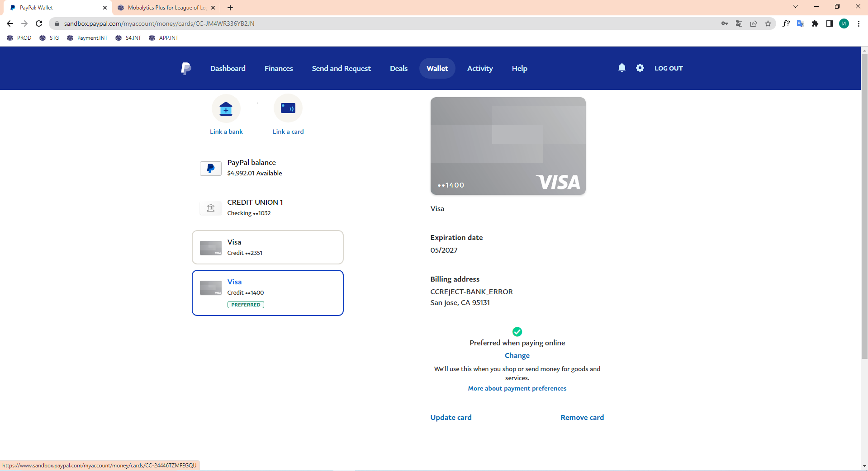
Task: Open a new browser tab
Action: [x=230, y=8]
